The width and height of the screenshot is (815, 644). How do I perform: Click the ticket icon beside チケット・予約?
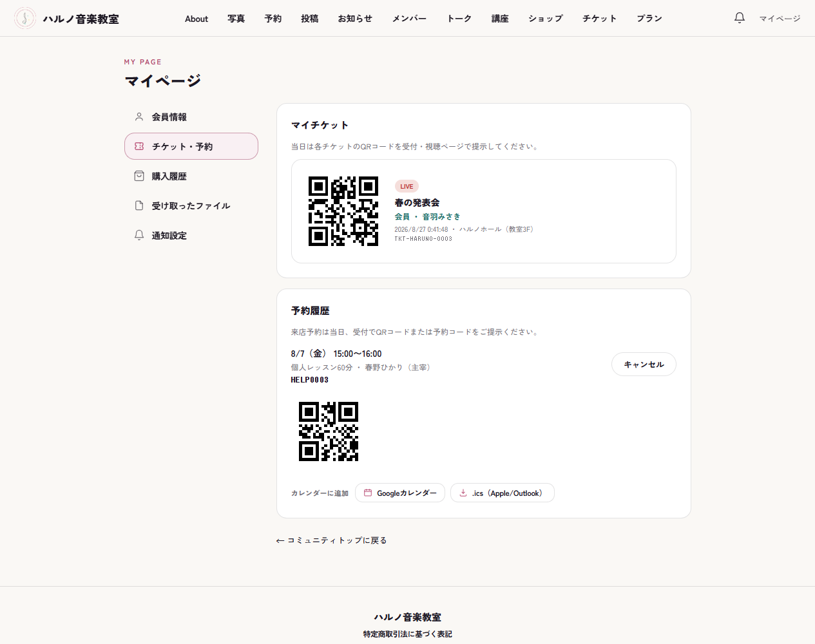[x=139, y=146]
